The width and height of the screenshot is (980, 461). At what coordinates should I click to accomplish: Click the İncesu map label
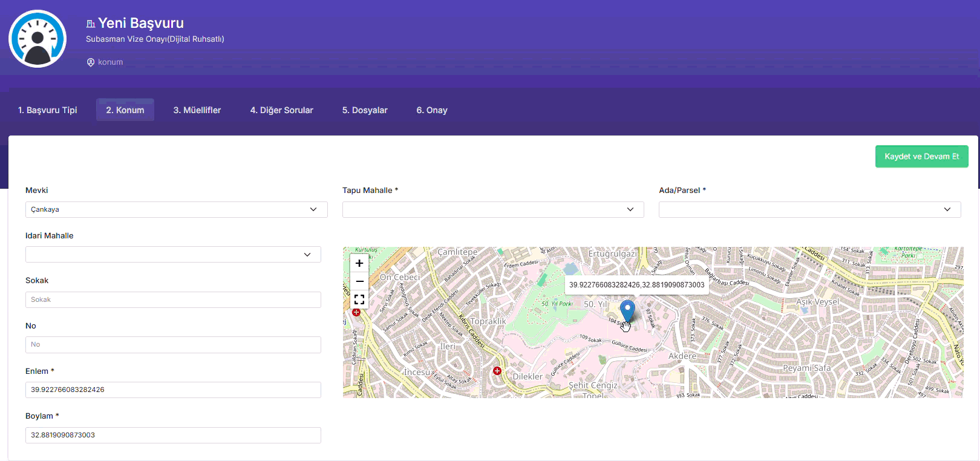417,372
